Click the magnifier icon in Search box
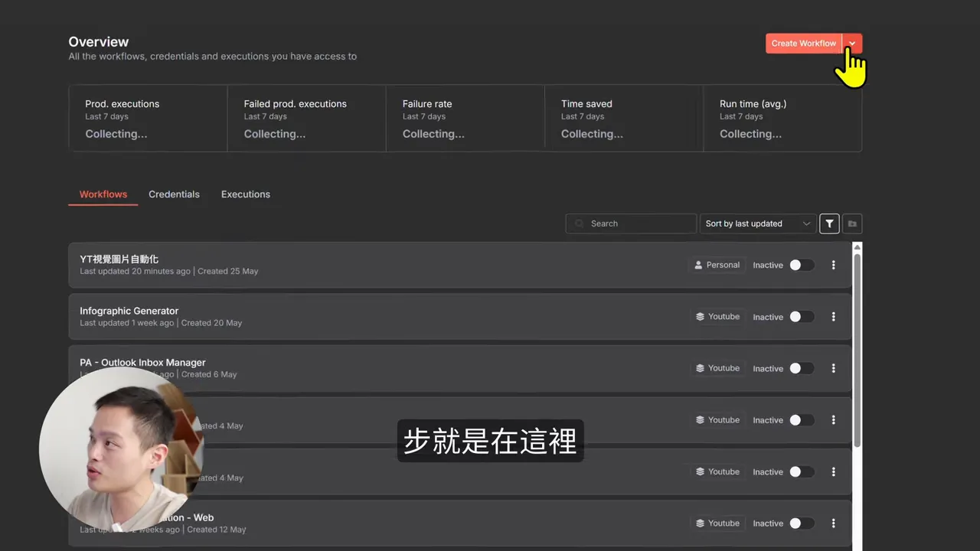Screen dimensions: 980x551 (x=580, y=223)
